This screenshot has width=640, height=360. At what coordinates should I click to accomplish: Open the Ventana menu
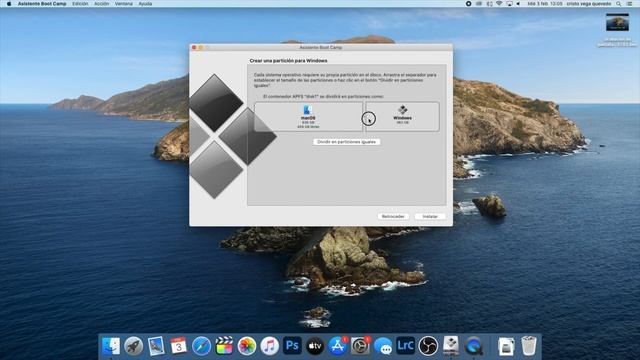coord(124,4)
